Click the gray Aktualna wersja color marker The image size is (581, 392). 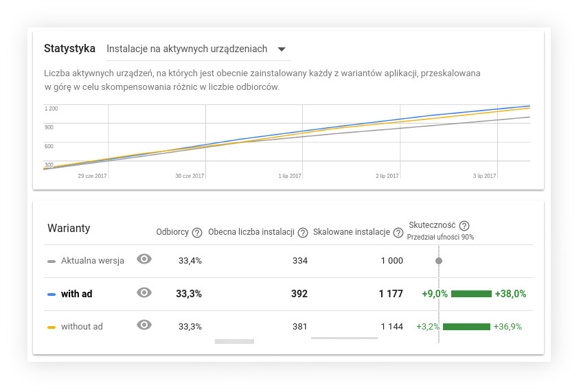click(52, 262)
